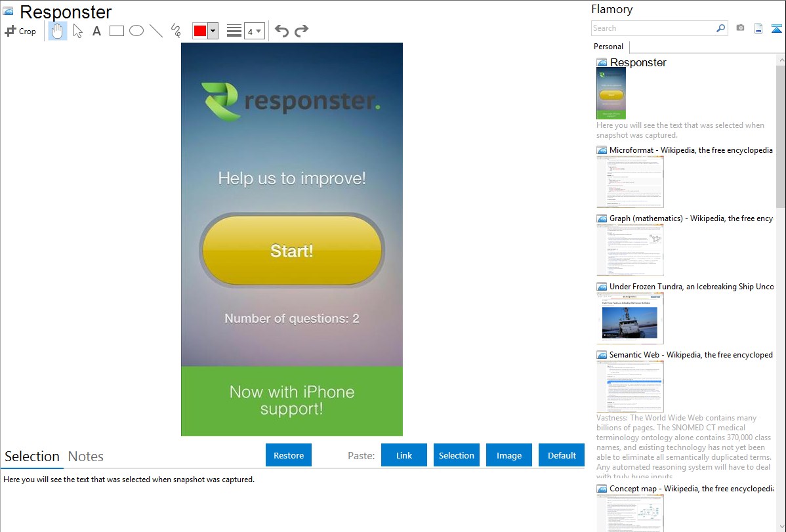Pick the freehand scribble tool
Image resolution: width=786 pixels, height=532 pixels.
click(176, 31)
